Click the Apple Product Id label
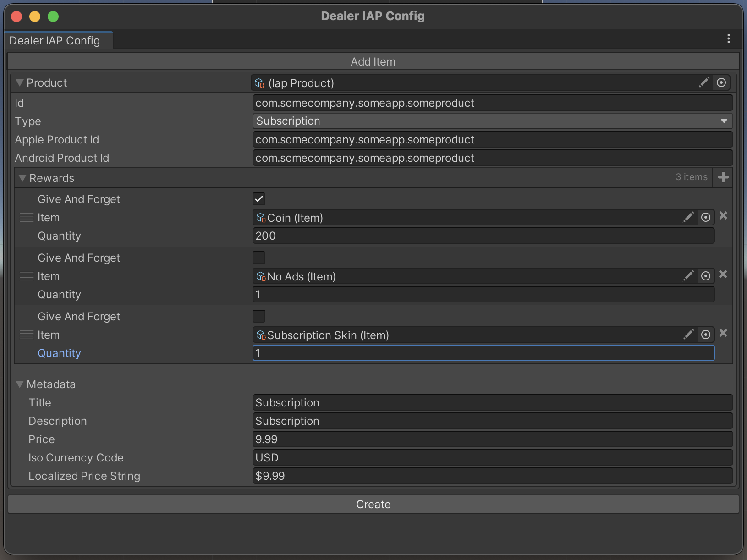The width and height of the screenshot is (747, 560). (x=57, y=140)
